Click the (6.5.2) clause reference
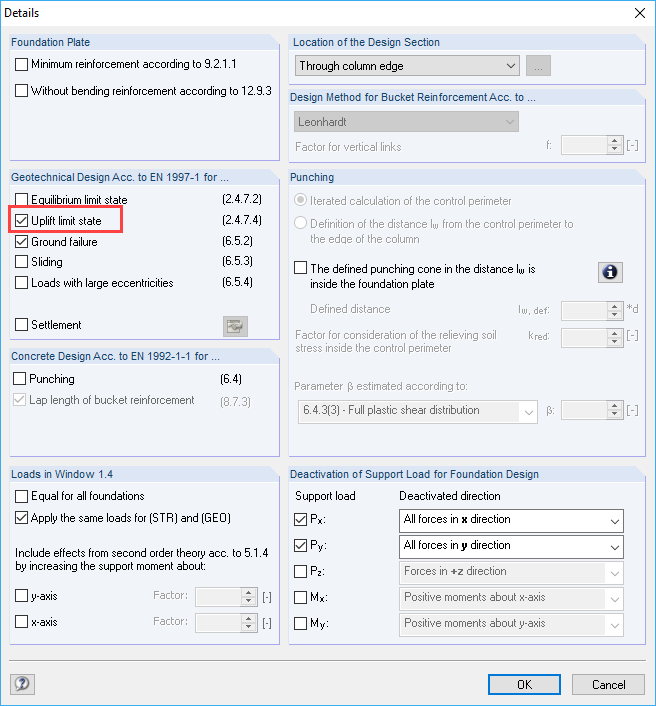Viewport: 656px width, 706px height. (237, 241)
